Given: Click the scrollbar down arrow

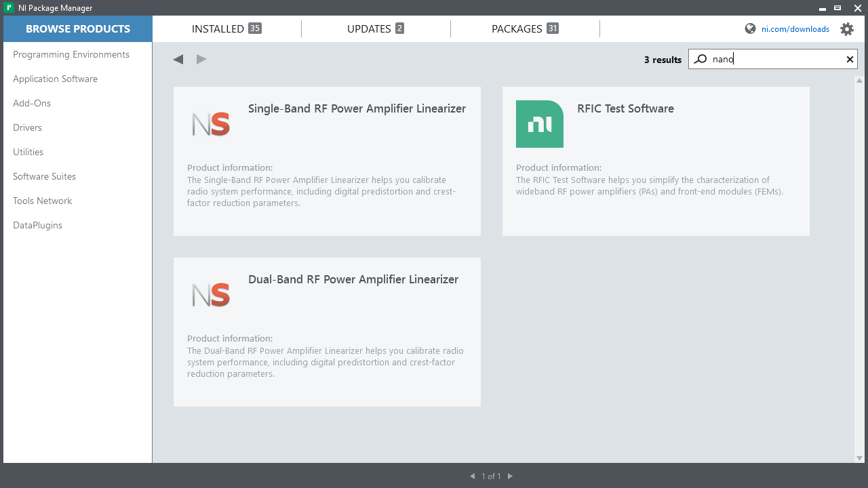Looking at the screenshot, I should pyautogui.click(x=860, y=458).
